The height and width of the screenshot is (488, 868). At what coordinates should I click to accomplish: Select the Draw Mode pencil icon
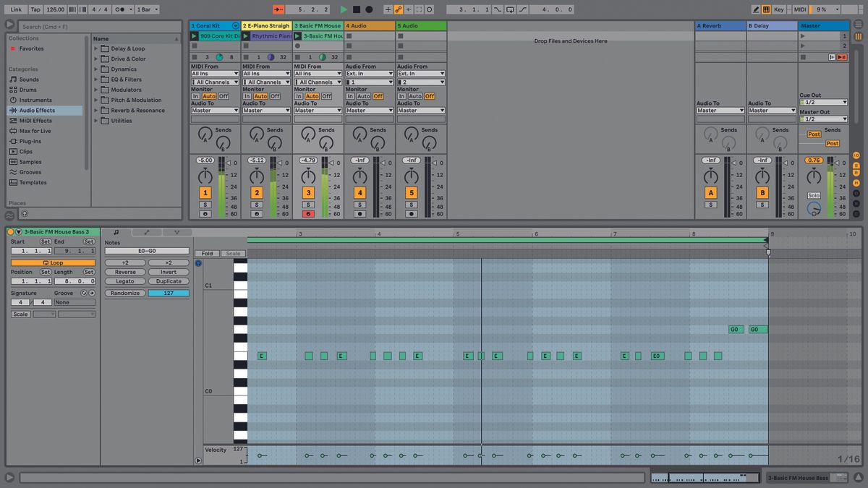tap(756, 9)
